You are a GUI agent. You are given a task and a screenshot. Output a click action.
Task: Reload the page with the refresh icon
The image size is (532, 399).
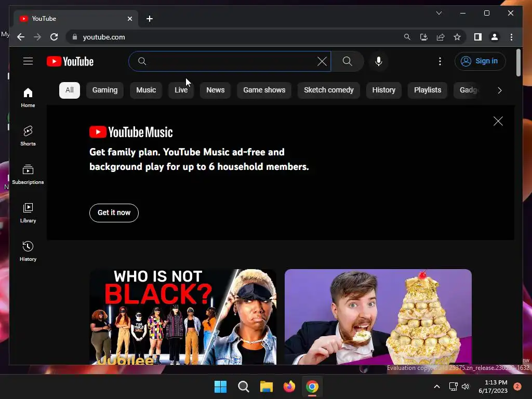click(54, 37)
